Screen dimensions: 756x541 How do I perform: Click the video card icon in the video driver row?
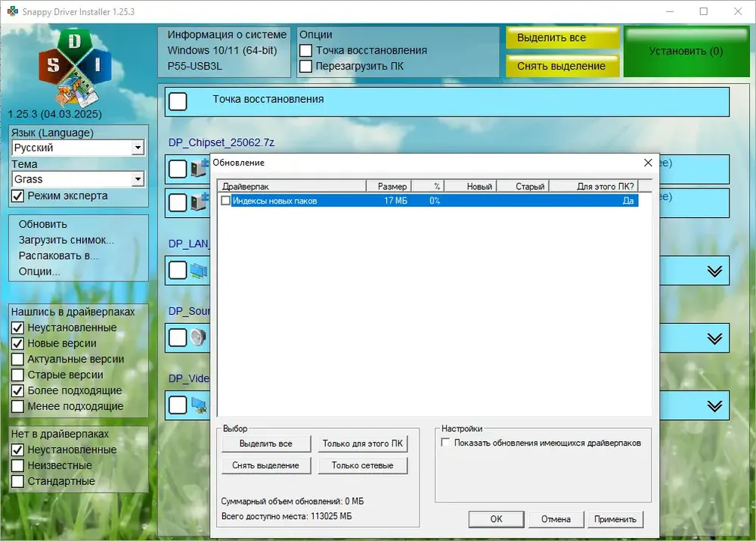(x=199, y=405)
